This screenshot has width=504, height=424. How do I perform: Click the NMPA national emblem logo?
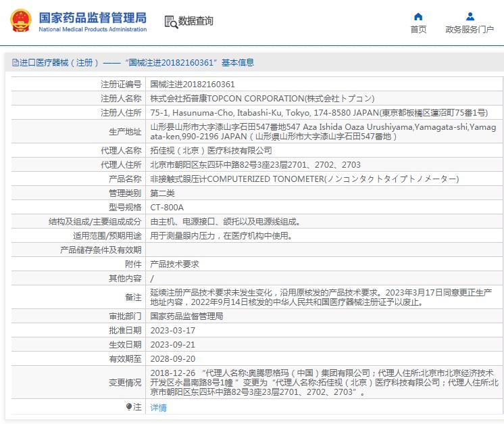pyautogui.click(x=21, y=20)
